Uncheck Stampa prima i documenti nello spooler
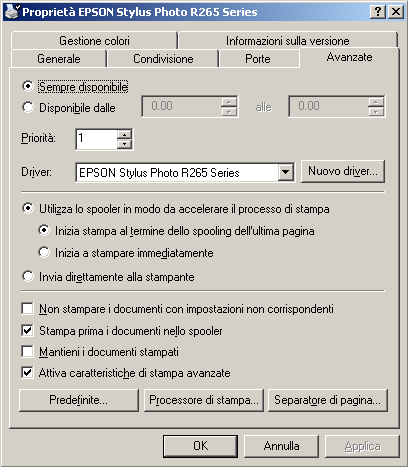The image size is (408, 467). point(27,331)
